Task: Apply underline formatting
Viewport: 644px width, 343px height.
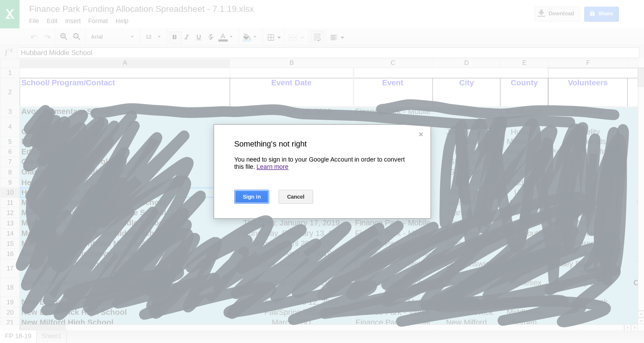Action: (x=198, y=37)
